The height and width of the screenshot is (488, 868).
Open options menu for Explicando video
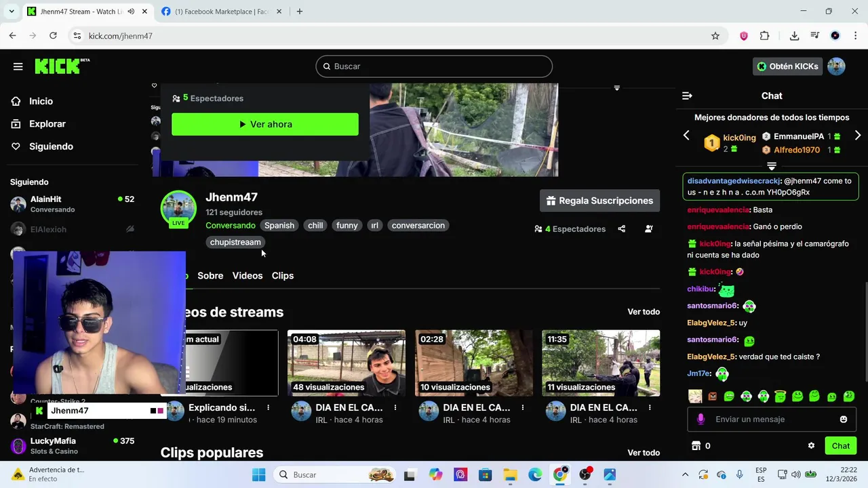pyautogui.click(x=269, y=407)
